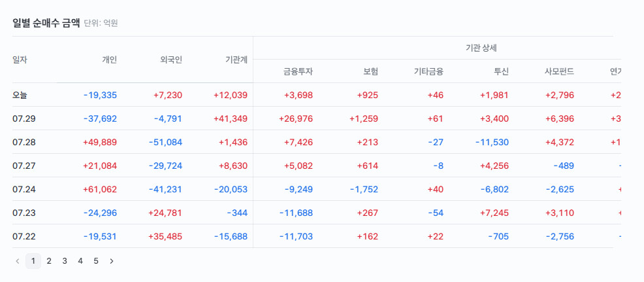This screenshot has width=644, height=282.
Task: Click the 기관계 column header
Action: click(x=236, y=60)
